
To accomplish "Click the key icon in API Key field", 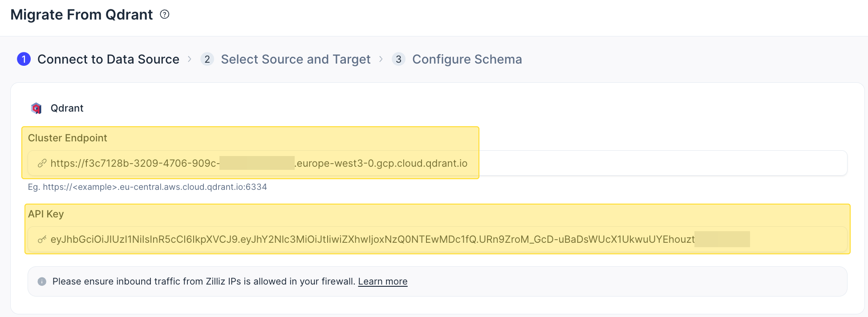I will point(42,240).
